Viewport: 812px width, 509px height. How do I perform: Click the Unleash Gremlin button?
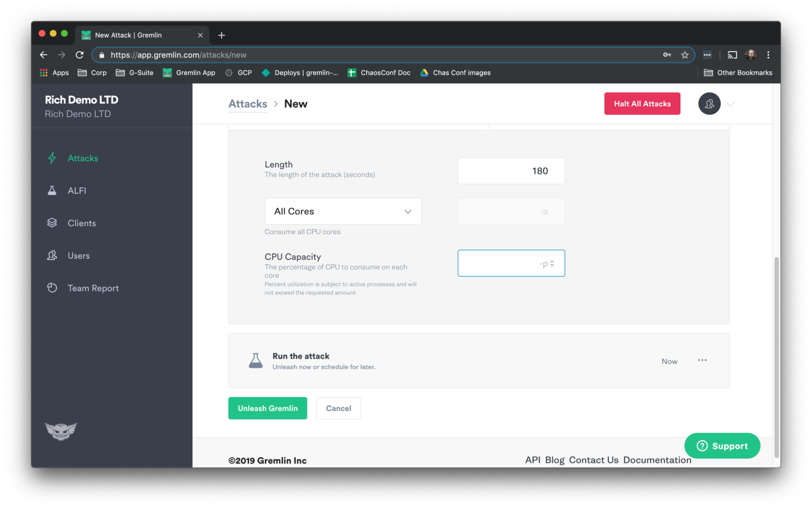pos(268,408)
